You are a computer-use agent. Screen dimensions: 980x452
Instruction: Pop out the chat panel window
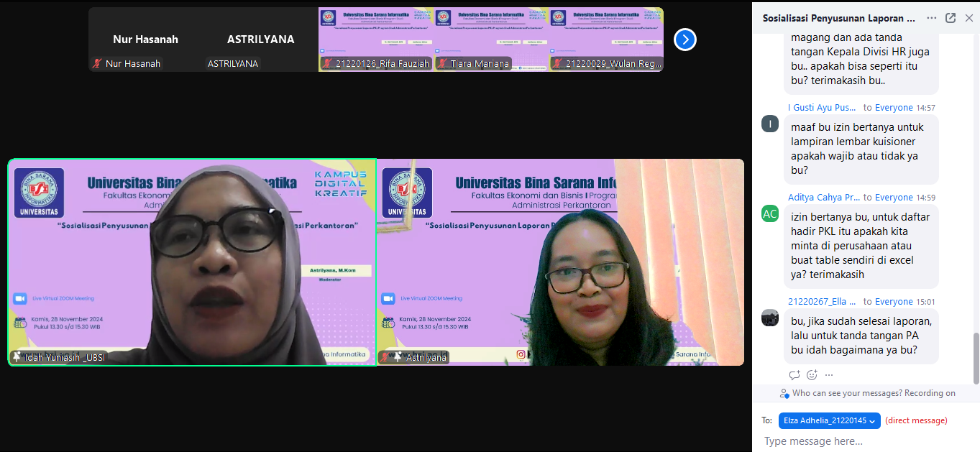[951, 18]
